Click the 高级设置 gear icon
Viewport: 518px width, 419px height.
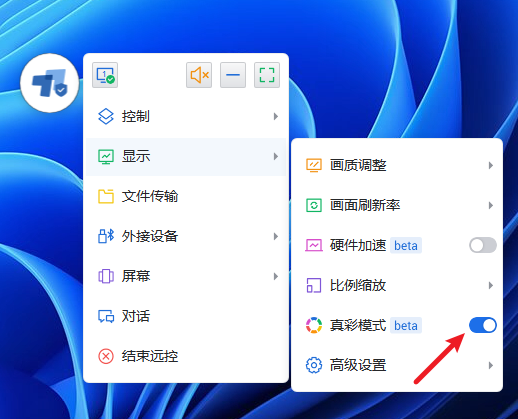tap(314, 365)
